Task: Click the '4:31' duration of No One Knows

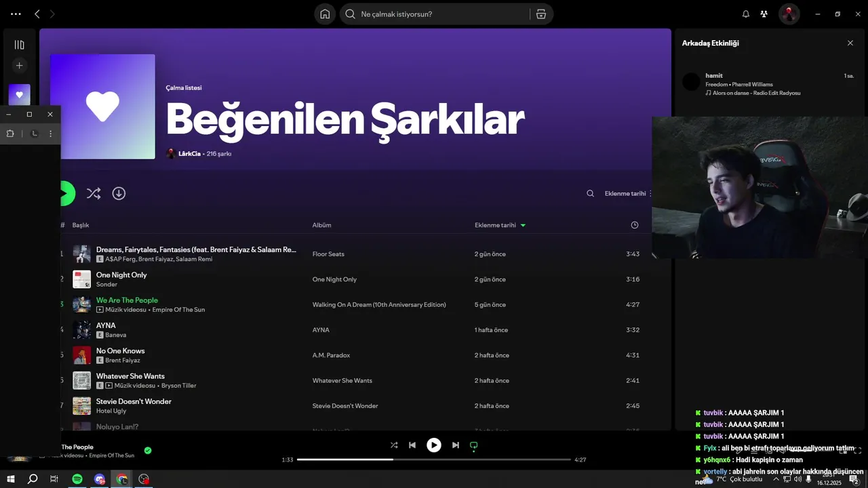Action: coord(633,355)
